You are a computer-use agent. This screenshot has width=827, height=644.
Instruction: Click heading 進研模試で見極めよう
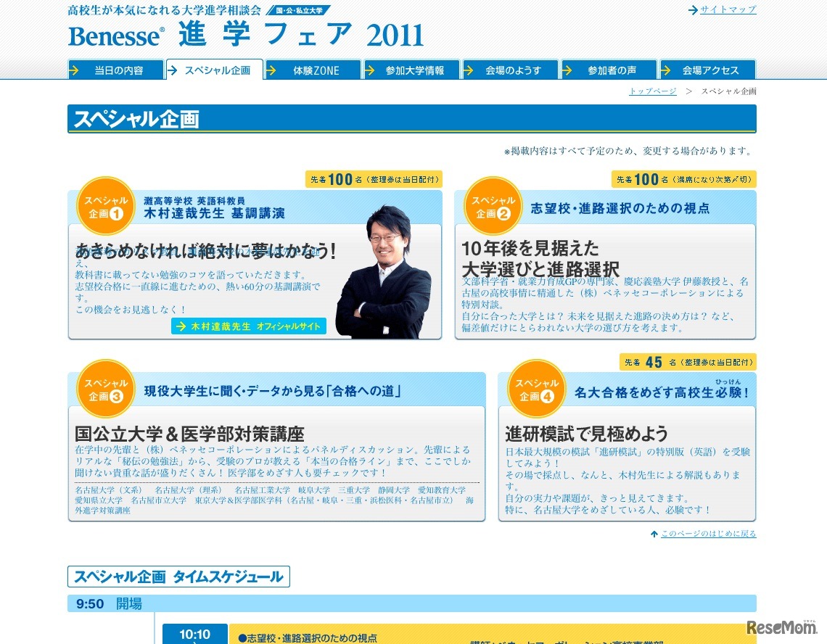tap(586, 434)
